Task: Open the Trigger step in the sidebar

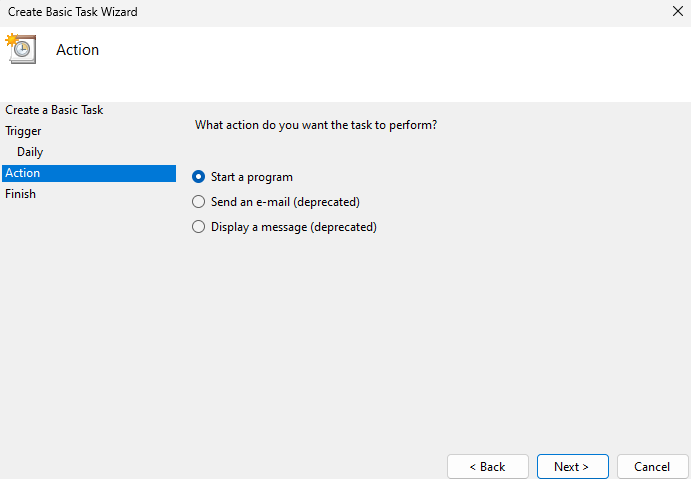Action: tap(23, 131)
